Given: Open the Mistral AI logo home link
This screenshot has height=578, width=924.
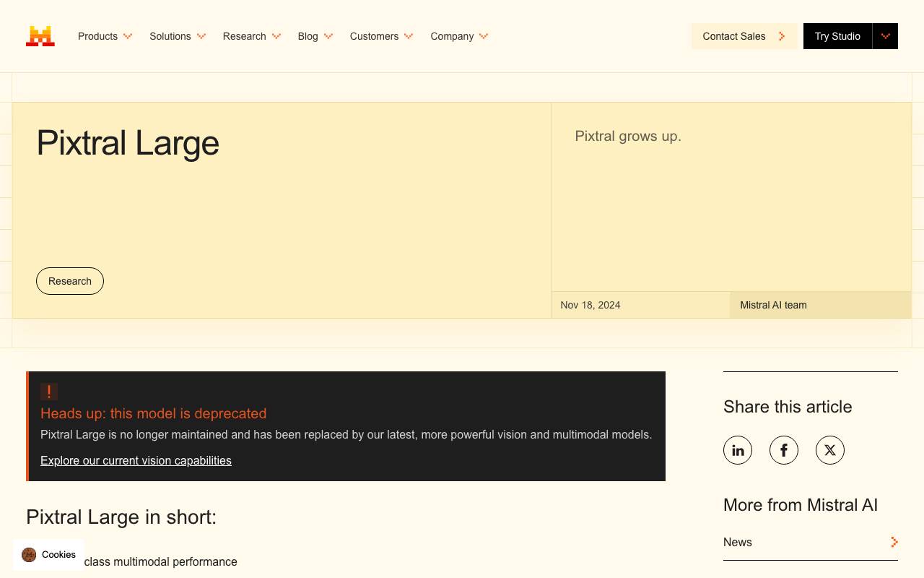Looking at the screenshot, I should [40, 36].
